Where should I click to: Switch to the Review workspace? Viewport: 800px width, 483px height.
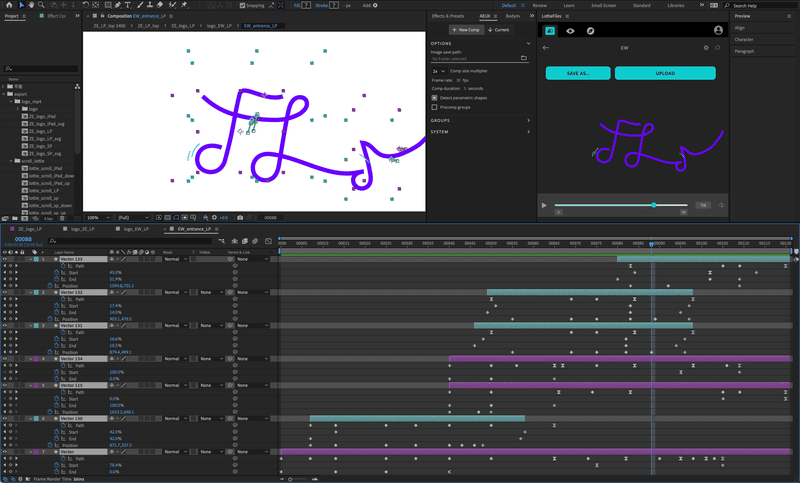pos(540,5)
